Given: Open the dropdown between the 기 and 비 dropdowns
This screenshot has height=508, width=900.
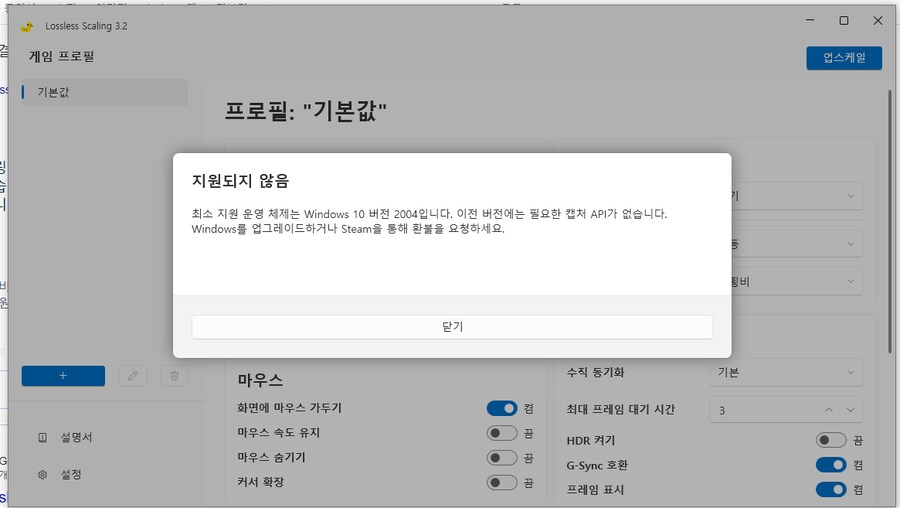Looking at the screenshot, I should tap(797, 244).
